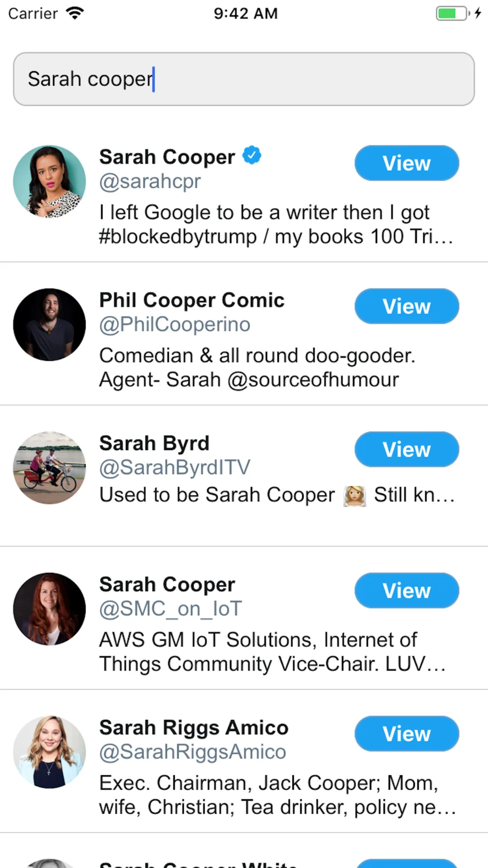
Task: Open the @sarahcpr handle link
Action: point(150,181)
